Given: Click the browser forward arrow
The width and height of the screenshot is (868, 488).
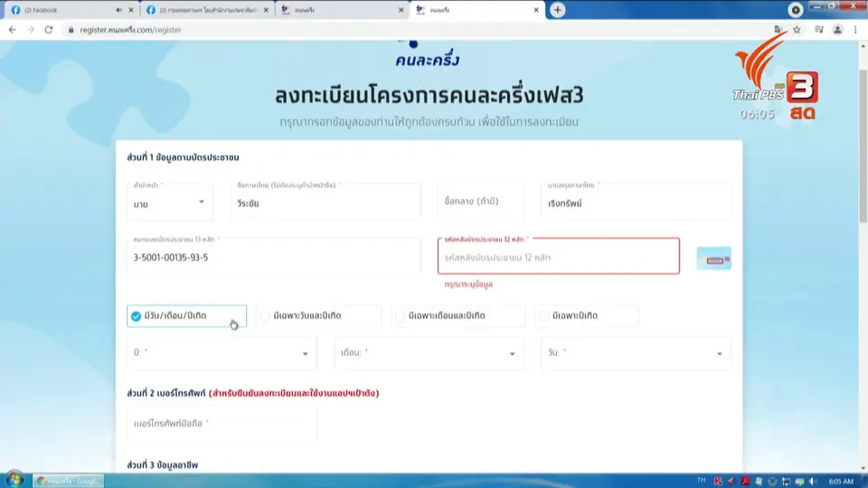Looking at the screenshot, I should (x=31, y=30).
